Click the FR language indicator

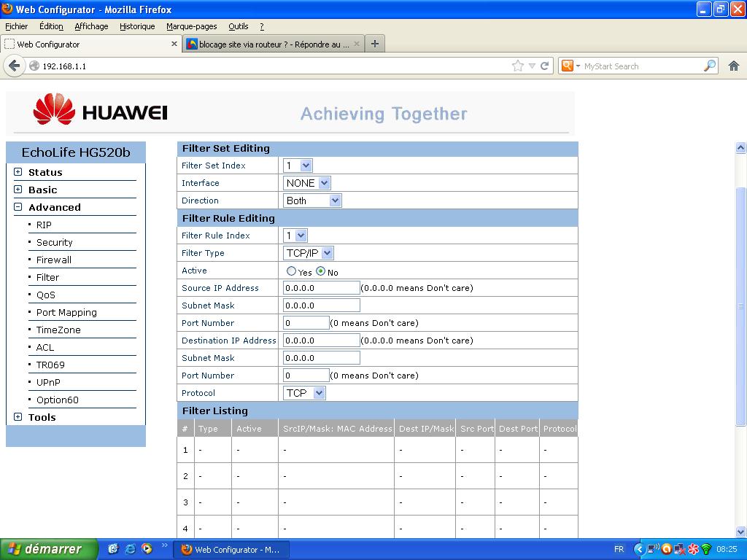(x=619, y=549)
